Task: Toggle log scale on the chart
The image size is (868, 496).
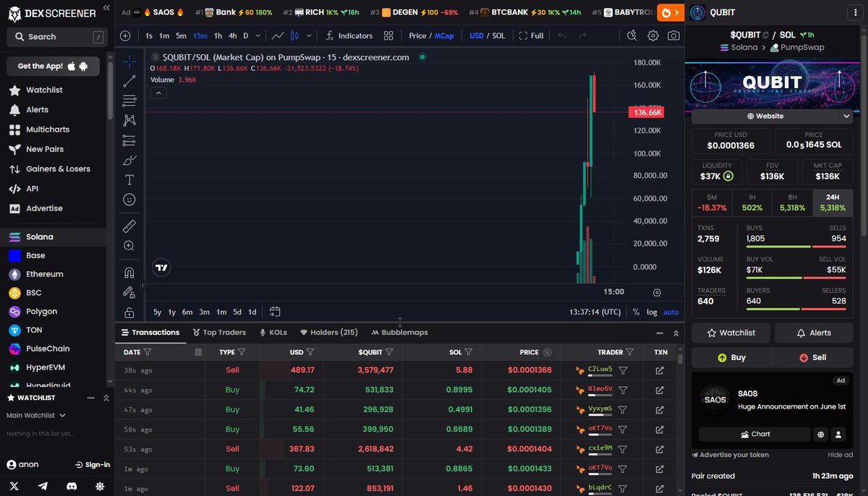Action: [x=652, y=312]
